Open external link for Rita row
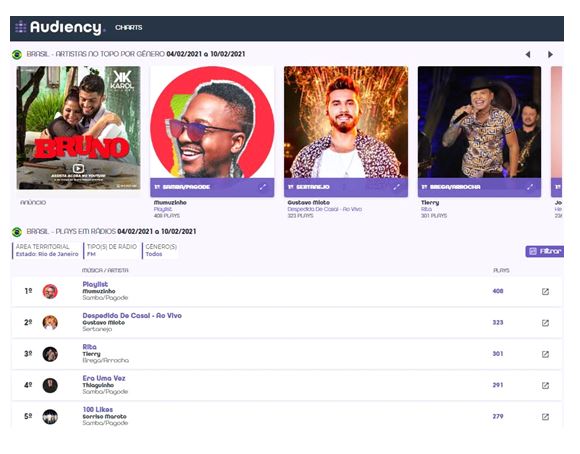 coord(545,354)
